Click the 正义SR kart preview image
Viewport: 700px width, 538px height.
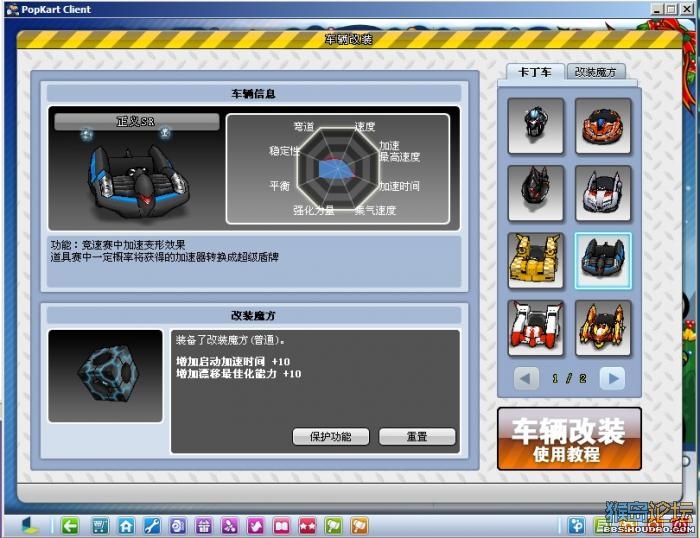tap(138, 181)
